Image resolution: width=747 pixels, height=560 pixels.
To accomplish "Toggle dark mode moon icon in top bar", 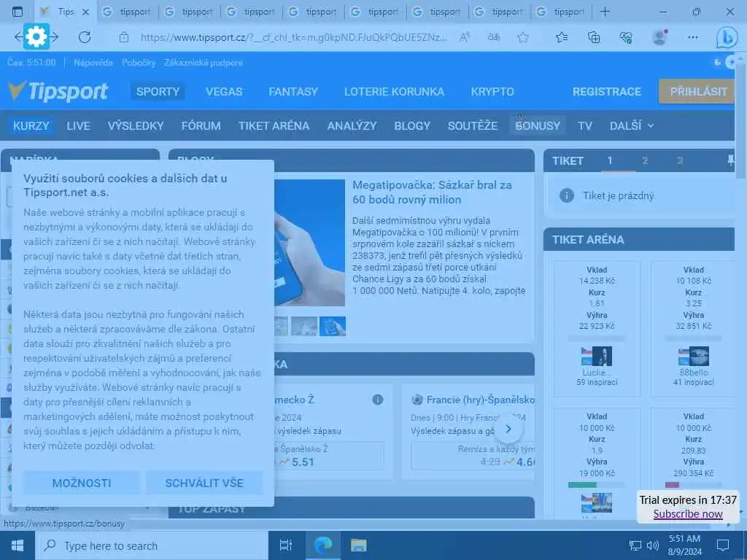I will pyautogui.click(x=718, y=63).
